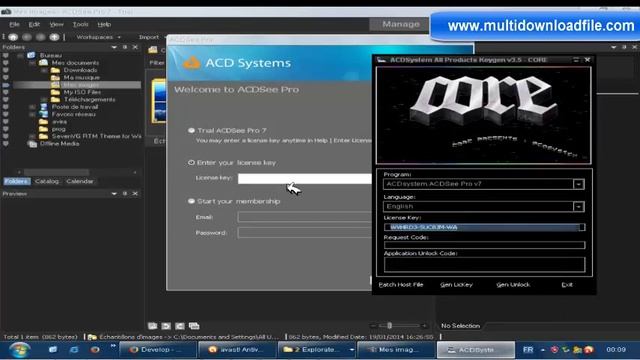Click the Back navigation arrow icon
This screenshot has width=640, height=360.
[x=27, y=37]
